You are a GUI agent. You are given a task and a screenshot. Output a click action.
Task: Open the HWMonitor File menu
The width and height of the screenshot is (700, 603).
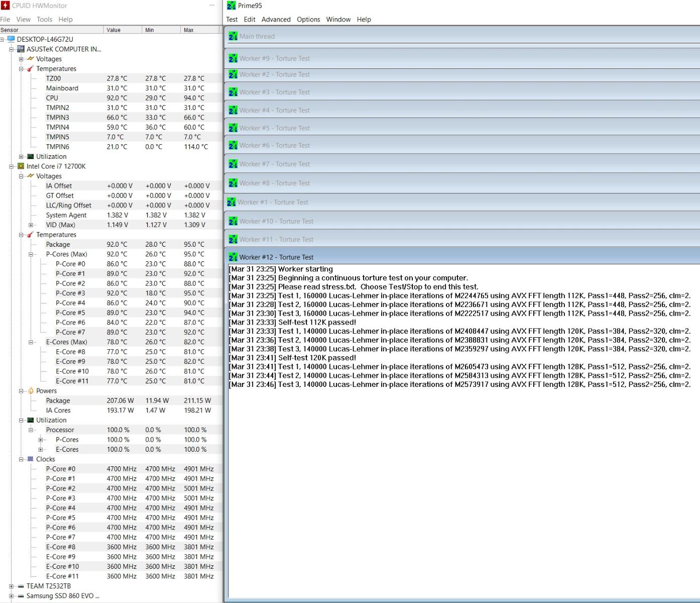[x=5, y=20]
